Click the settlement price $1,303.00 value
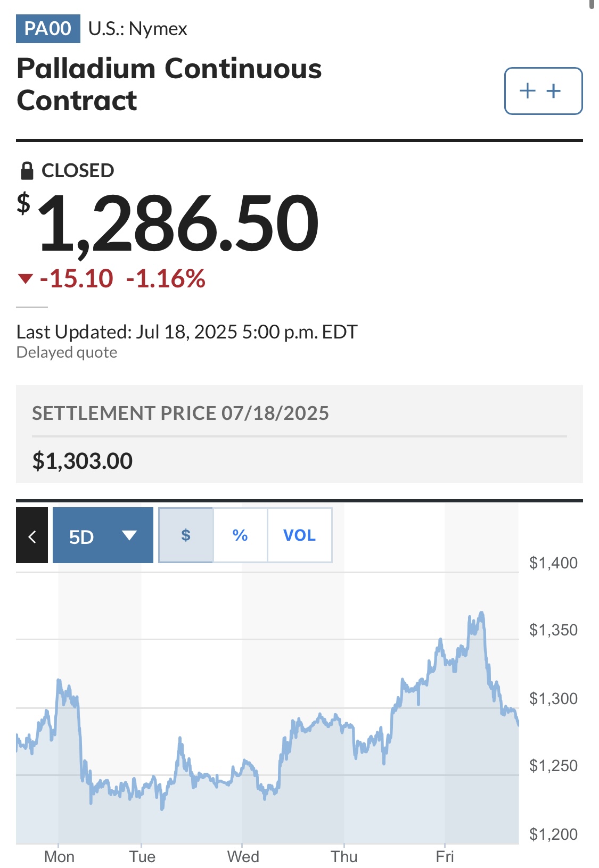Screen dimensions: 599x868 pyautogui.click(x=83, y=461)
